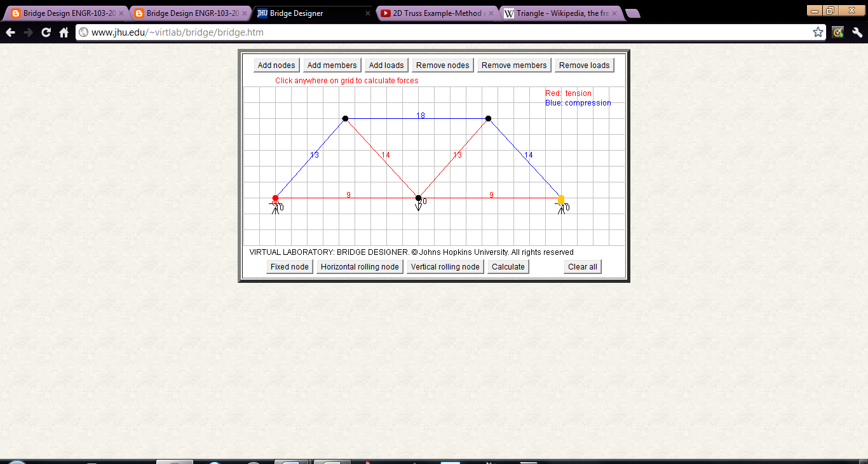
Task: Open the wrench settings menu
Action: pos(857,32)
